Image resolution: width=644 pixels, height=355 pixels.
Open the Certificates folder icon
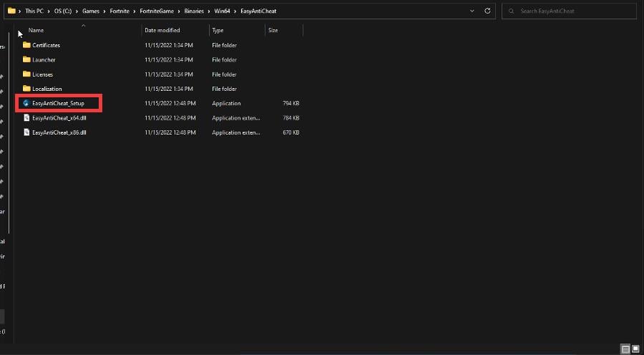[x=26, y=45]
